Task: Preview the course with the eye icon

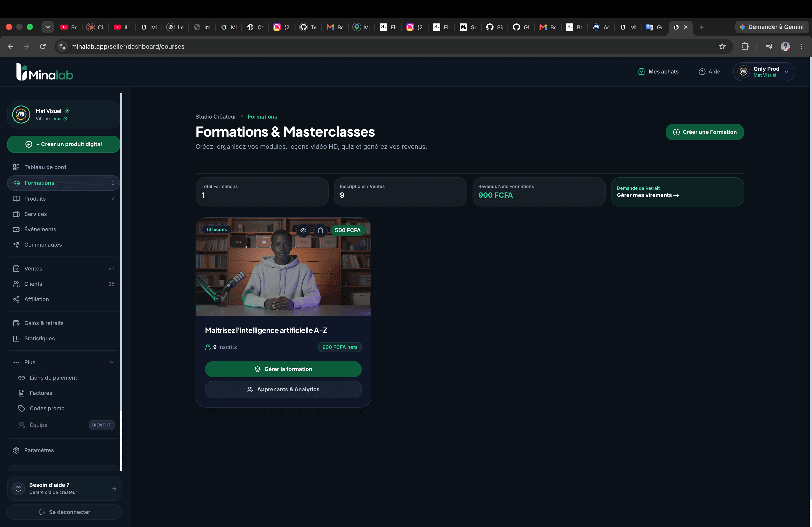Action: coord(303,230)
